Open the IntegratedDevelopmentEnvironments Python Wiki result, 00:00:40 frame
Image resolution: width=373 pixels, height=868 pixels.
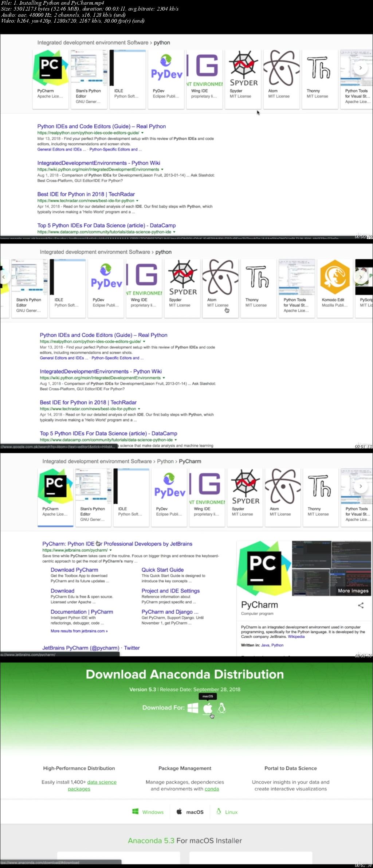99,163
